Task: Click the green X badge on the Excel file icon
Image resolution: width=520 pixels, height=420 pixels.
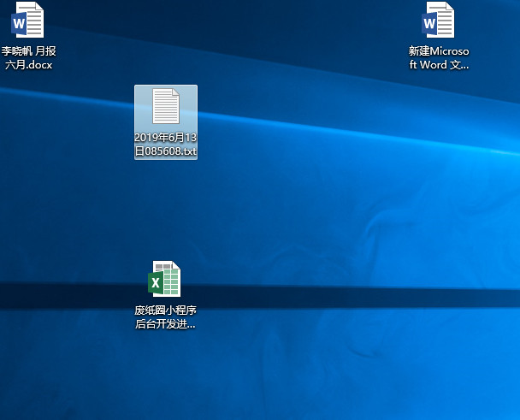Action: (x=157, y=283)
